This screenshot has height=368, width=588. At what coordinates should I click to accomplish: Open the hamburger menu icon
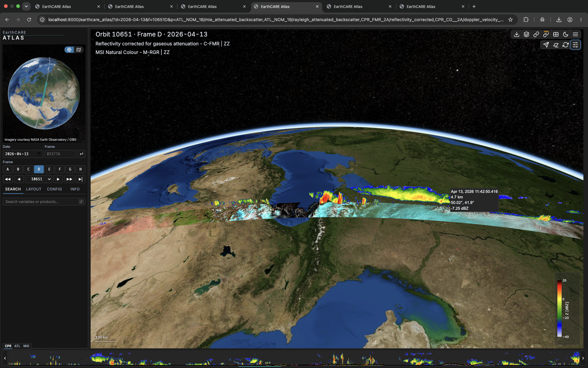click(575, 34)
